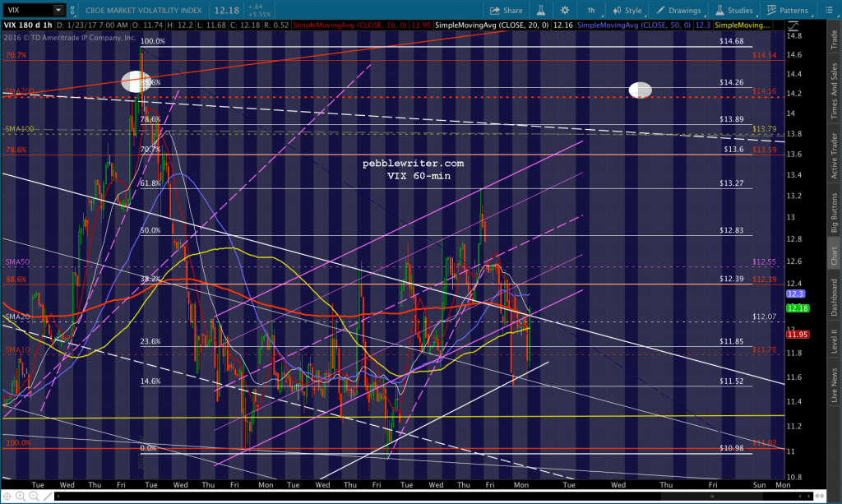Click the scrollbar left arrow under the chart
Screen dimensions: 842x504
pyautogui.click(x=58, y=497)
